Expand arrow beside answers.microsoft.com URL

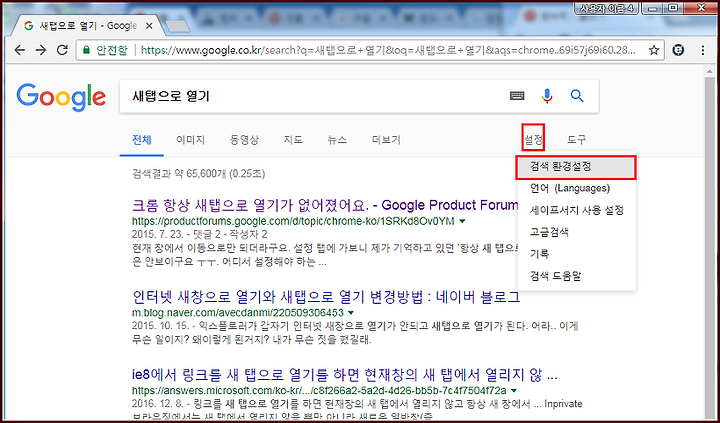click(514, 391)
